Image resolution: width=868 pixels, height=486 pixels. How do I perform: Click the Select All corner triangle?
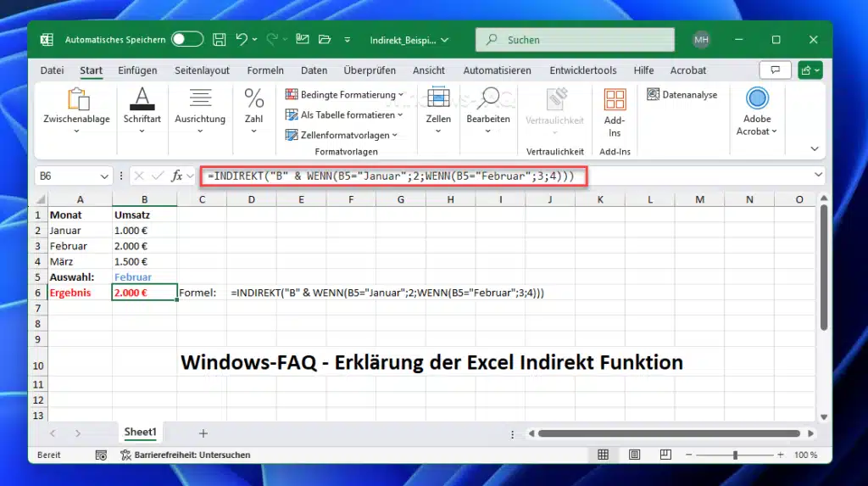(x=41, y=199)
